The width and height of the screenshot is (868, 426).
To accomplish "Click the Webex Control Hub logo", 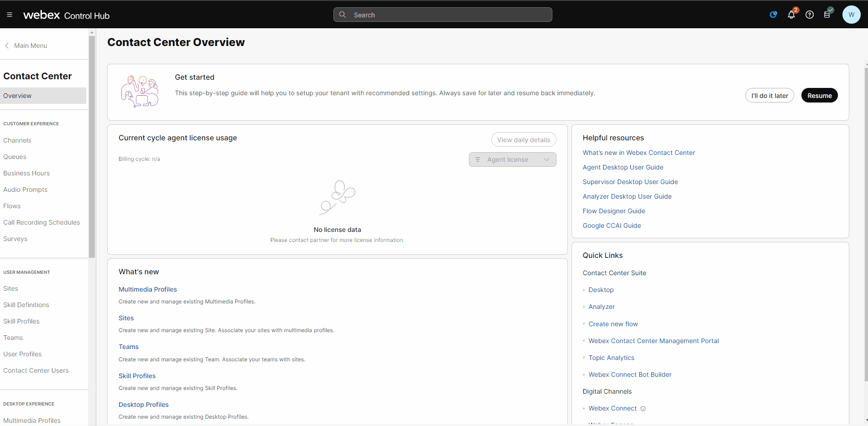I will [x=67, y=15].
